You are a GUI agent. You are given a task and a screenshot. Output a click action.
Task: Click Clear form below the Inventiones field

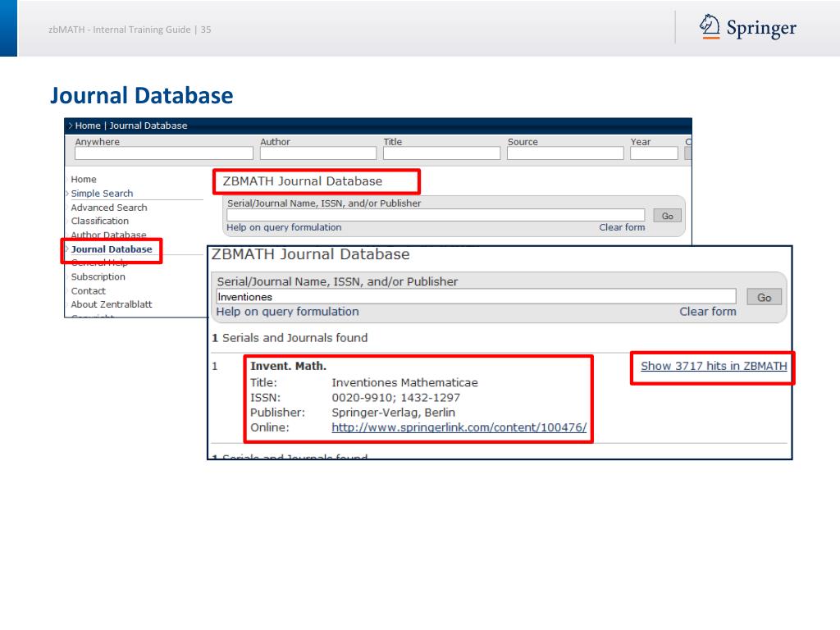click(708, 311)
